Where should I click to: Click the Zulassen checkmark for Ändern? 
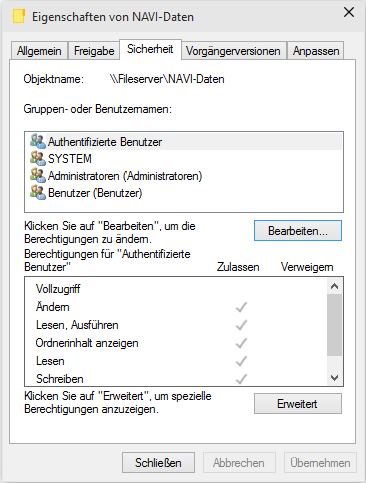coord(241,307)
